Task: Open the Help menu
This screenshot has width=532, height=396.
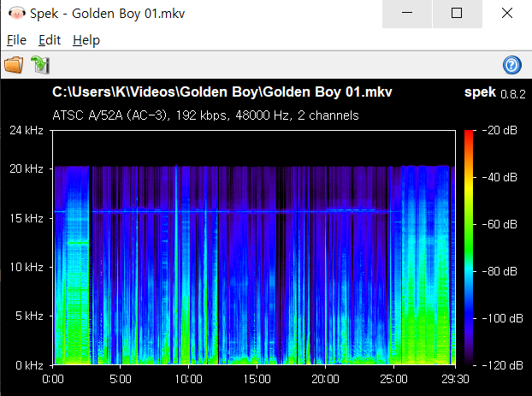Action: tap(86, 40)
